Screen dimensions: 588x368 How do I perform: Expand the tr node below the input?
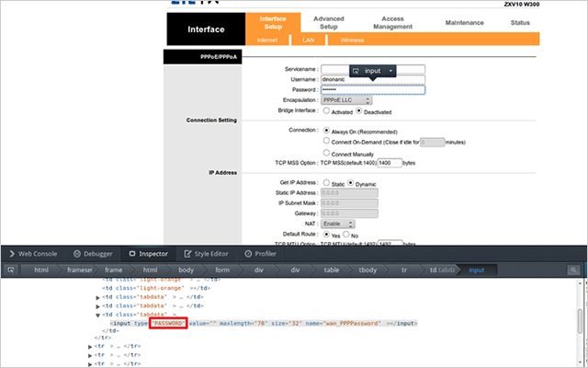[x=90, y=346]
